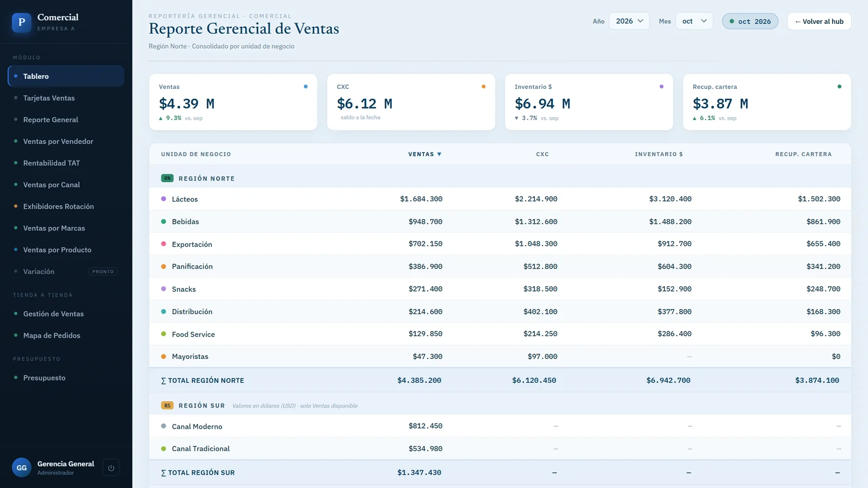Click the INVENTARIO $ column header
Viewport: 868px width, 488px height.
(x=659, y=155)
